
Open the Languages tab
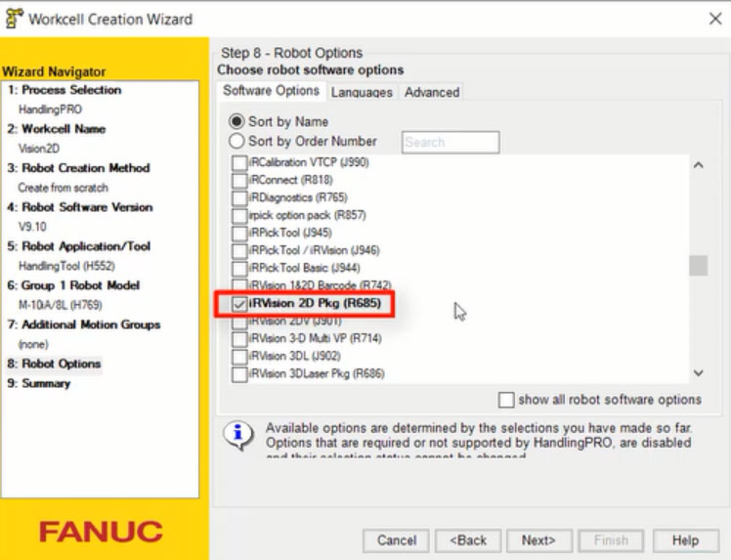click(x=362, y=92)
